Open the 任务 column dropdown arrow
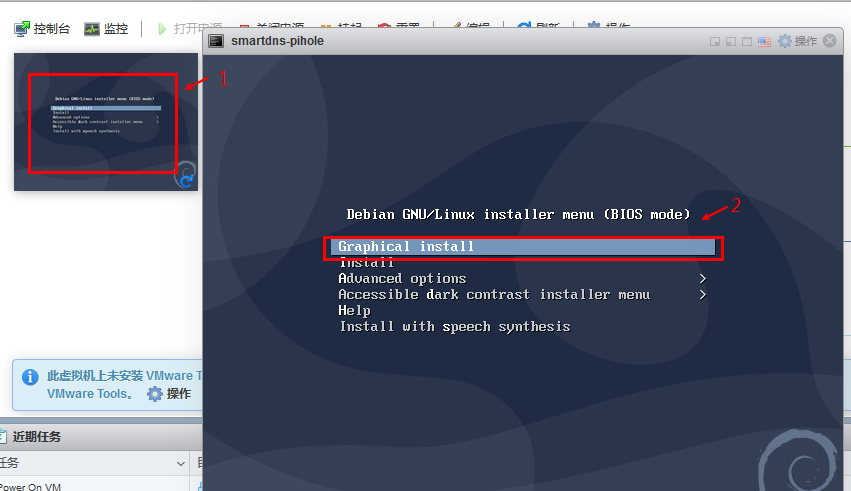Image resolution: width=851 pixels, height=491 pixels. [x=181, y=464]
